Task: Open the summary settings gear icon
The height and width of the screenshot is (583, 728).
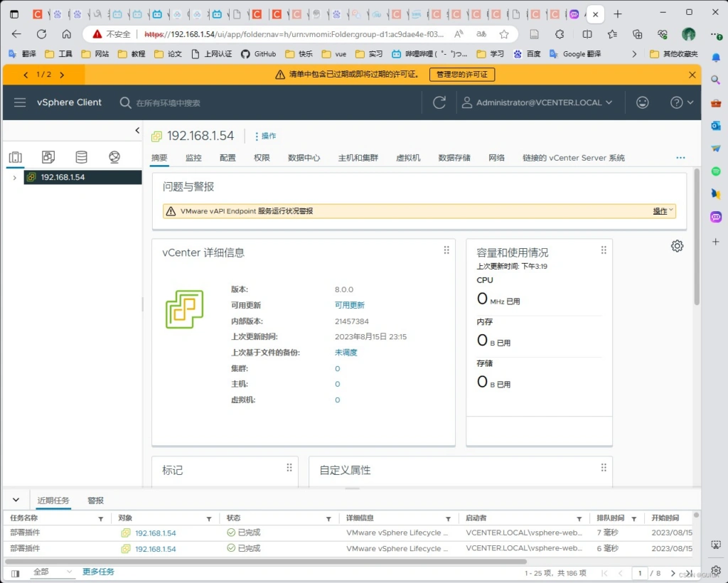Action: (677, 246)
